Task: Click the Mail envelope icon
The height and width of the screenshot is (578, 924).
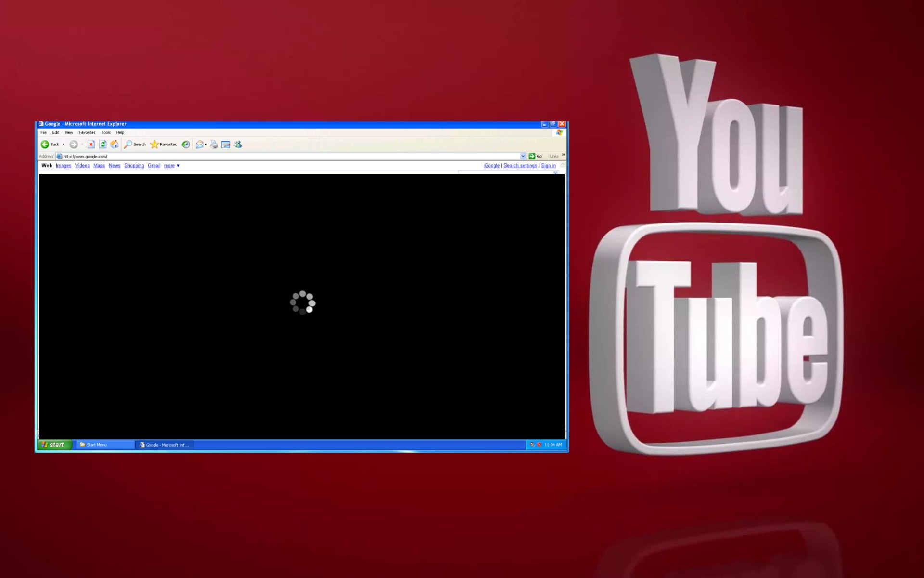Action: tap(199, 144)
